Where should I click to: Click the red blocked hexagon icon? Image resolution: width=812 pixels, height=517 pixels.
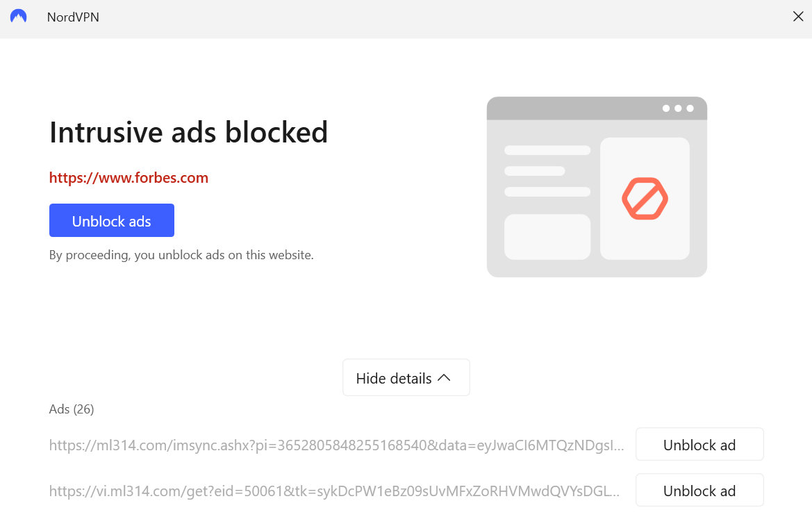[645, 199]
